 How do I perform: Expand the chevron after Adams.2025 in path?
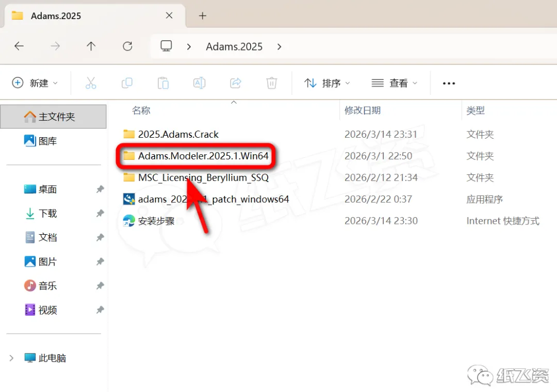pyautogui.click(x=279, y=46)
